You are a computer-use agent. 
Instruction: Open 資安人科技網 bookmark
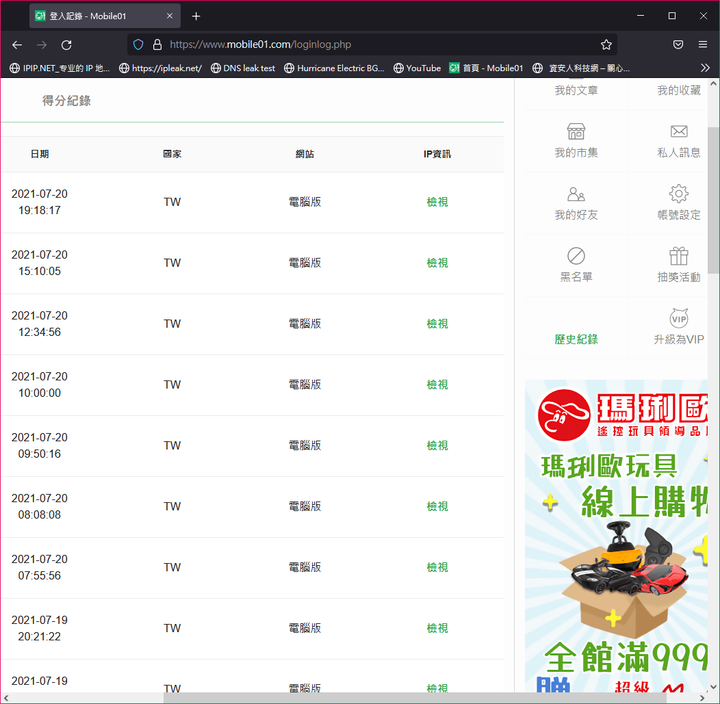pyautogui.click(x=581, y=68)
